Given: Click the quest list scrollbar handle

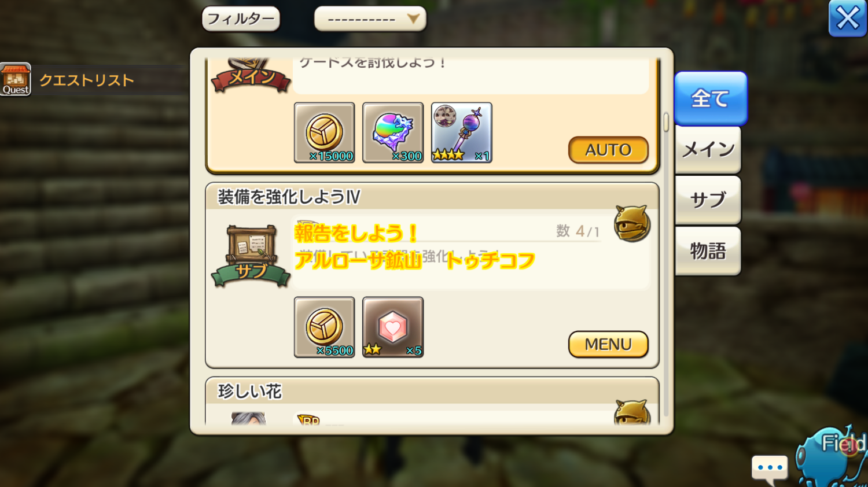Looking at the screenshot, I should point(666,121).
